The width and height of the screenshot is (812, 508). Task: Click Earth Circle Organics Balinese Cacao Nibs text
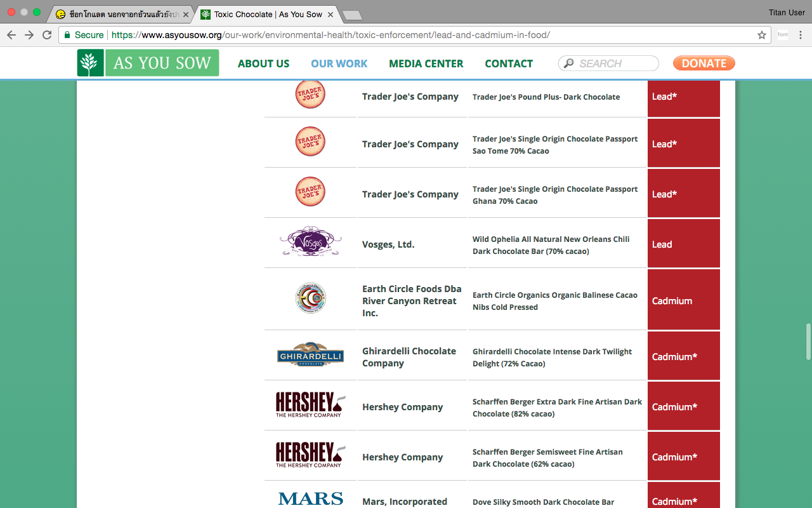click(555, 301)
